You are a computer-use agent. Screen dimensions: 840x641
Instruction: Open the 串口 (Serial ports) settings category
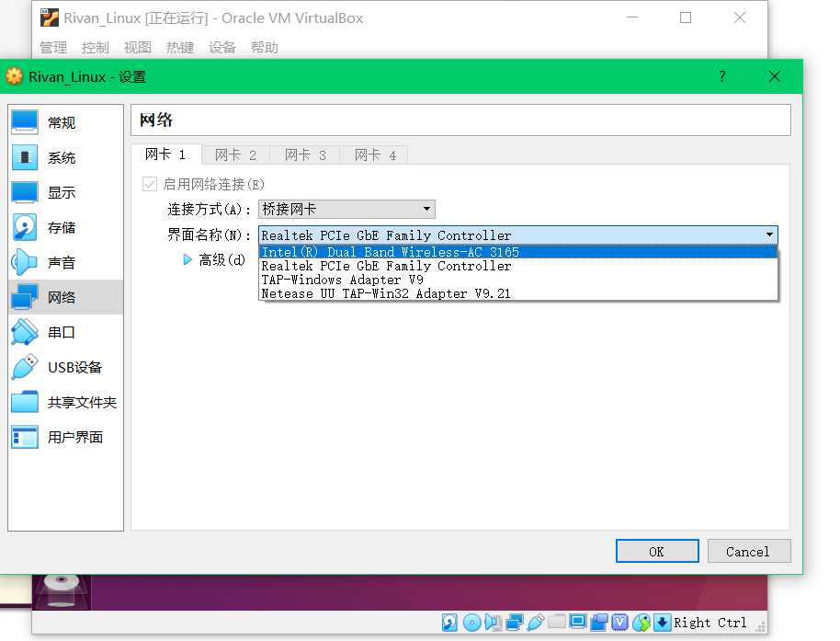click(65, 332)
